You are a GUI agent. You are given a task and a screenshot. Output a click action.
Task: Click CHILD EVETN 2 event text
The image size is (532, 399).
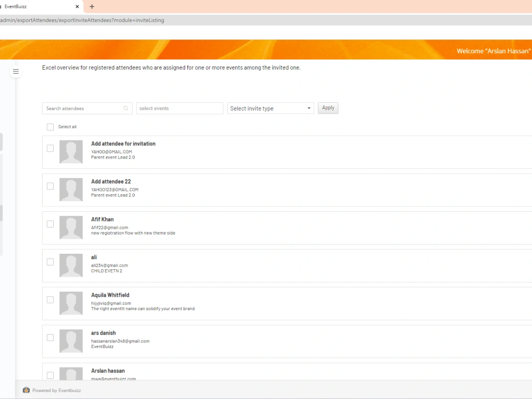pos(106,271)
